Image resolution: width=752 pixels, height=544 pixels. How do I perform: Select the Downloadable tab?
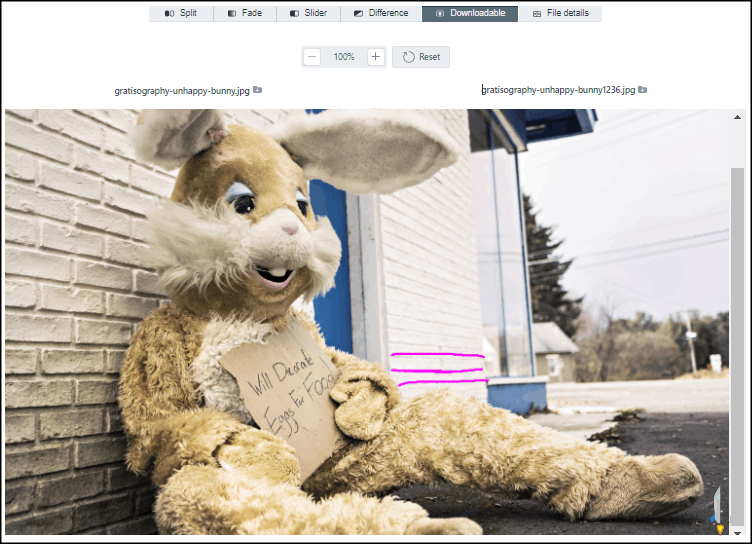coord(470,13)
